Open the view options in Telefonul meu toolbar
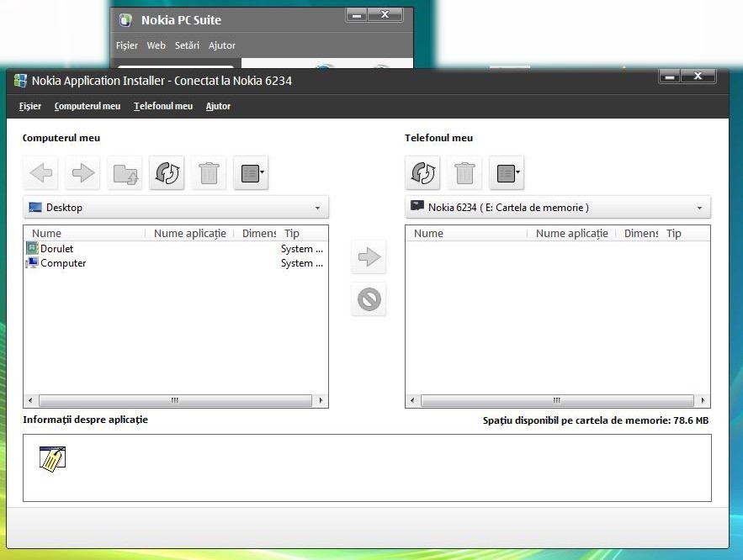 [507, 172]
